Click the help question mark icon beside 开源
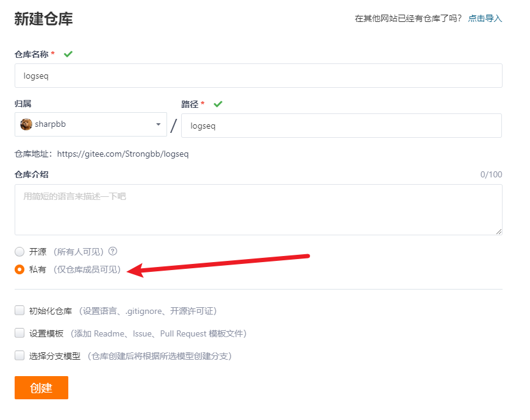530x420 pixels. (113, 251)
